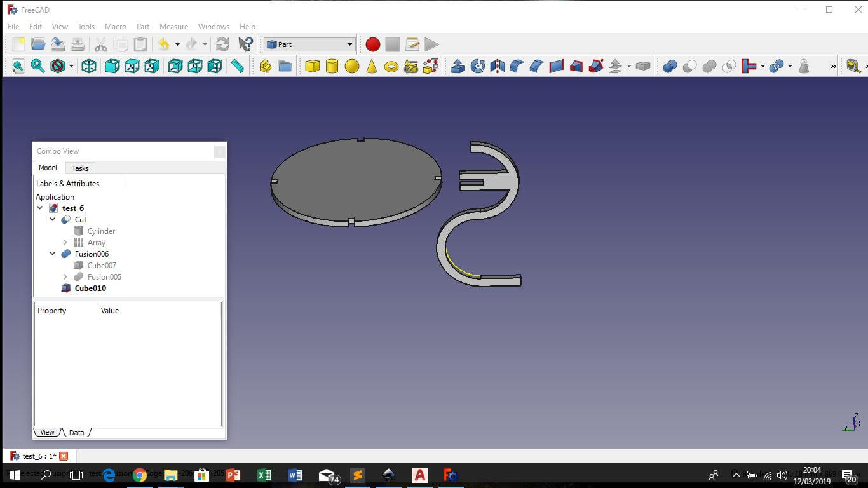868x488 pixels.
Task: Collapse the Fusion006 tree node
Action: 53,254
